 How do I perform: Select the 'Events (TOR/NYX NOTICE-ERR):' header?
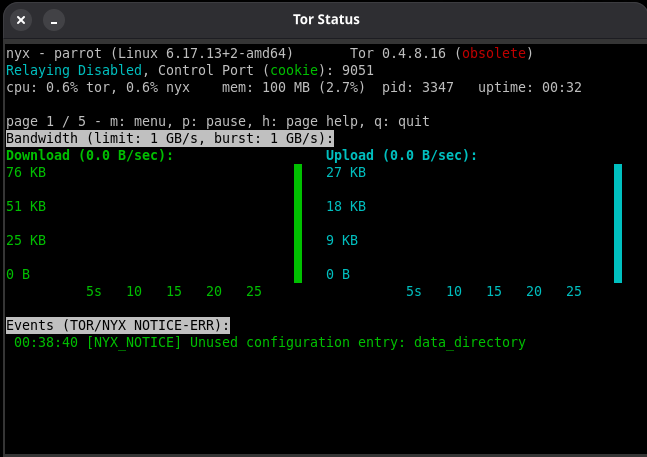click(118, 325)
